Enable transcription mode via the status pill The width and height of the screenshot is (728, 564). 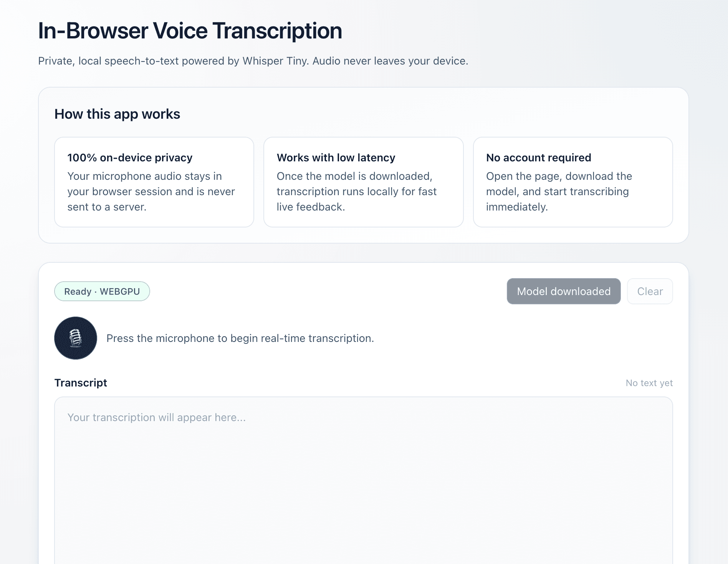coord(102,291)
